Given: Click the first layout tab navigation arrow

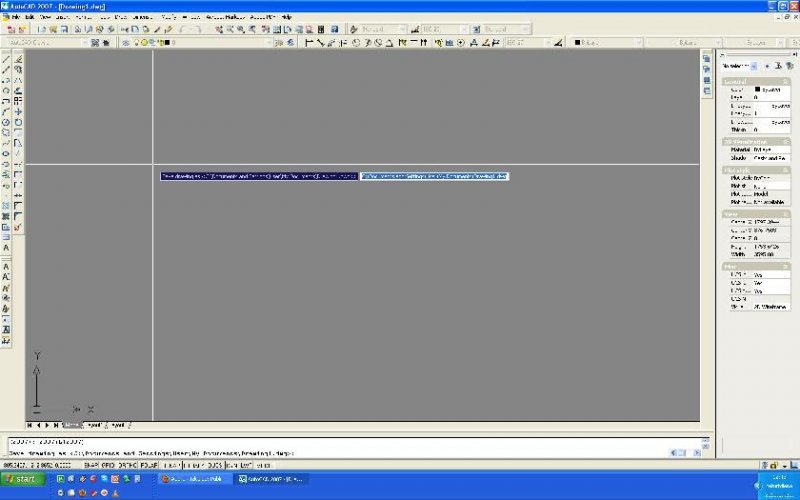Looking at the screenshot, I should tap(30, 425).
